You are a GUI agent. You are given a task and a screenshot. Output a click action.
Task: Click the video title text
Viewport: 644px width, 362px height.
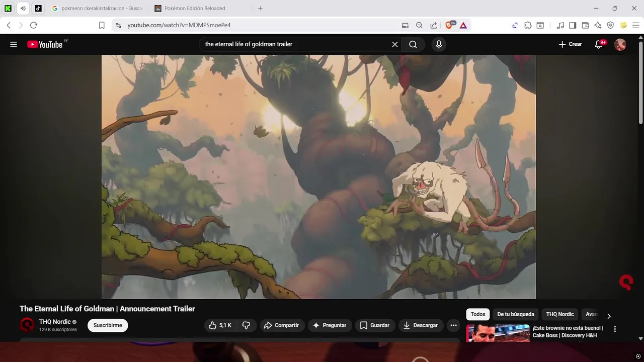107,309
